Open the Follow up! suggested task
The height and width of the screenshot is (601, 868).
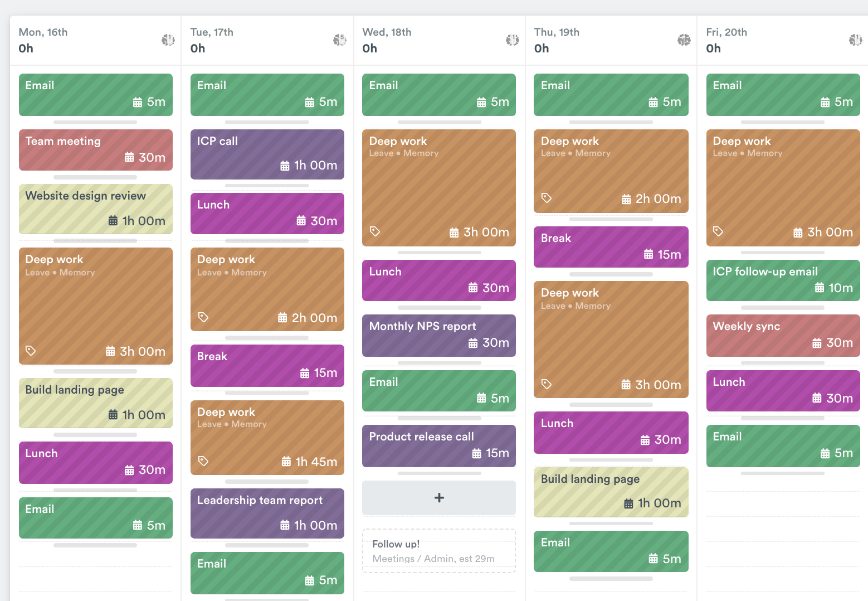pyautogui.click(x=438, y=551)
